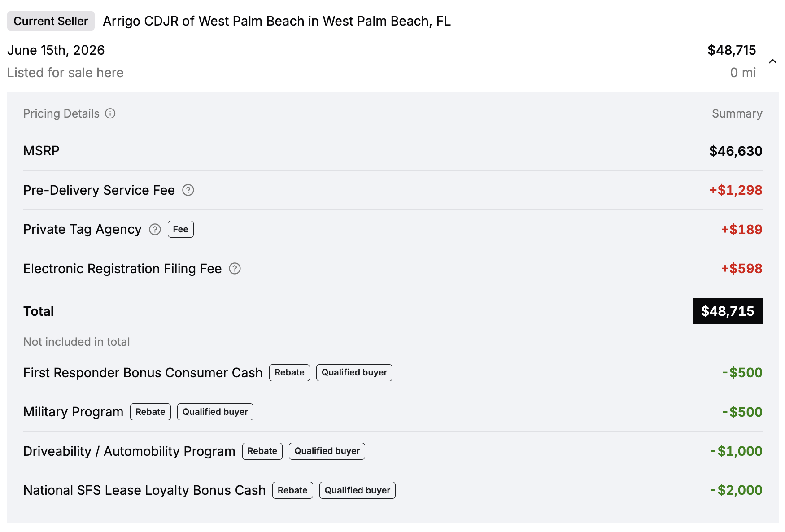Click Rebate tag beside Military Program
Image resolution: width=785 pixels, height=532 pixels.
pos(150,412)
